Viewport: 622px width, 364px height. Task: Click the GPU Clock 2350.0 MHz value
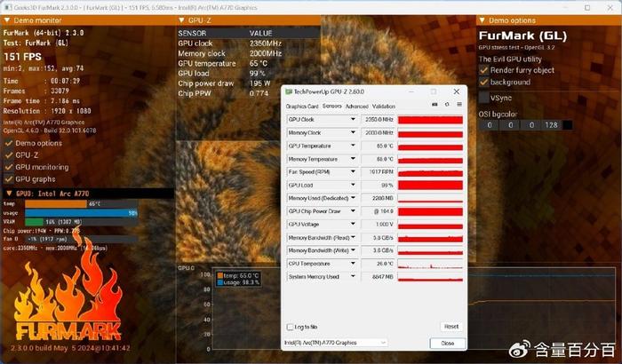click(379, 119)
